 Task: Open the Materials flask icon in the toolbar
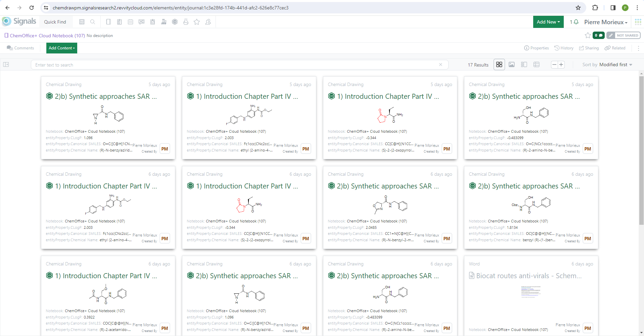[186, 22]
